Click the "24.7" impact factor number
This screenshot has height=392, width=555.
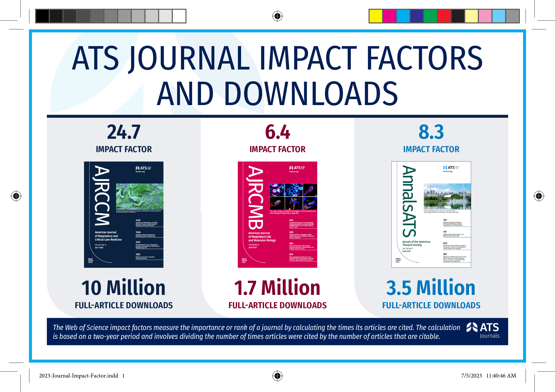coord(123,132)
